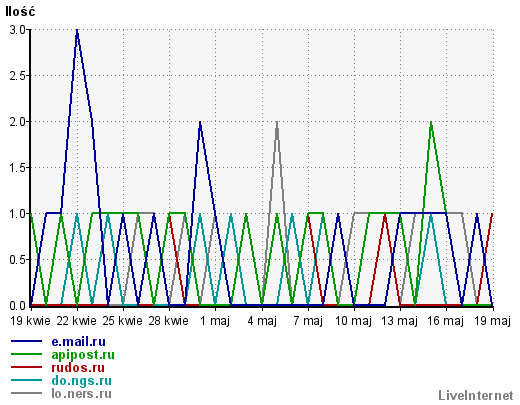The width and height of the screenshot is (520, 405).
Task: Click the 2.0 y-axis value label
Action: tap(17, 122)
